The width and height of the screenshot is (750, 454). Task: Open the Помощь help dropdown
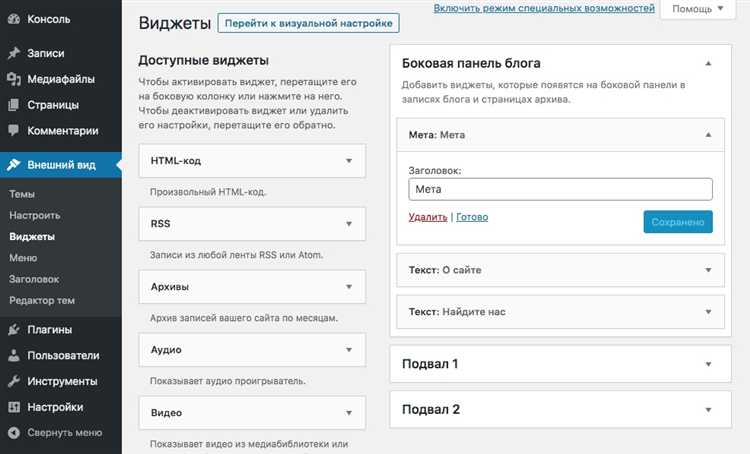tap(697, 9)
